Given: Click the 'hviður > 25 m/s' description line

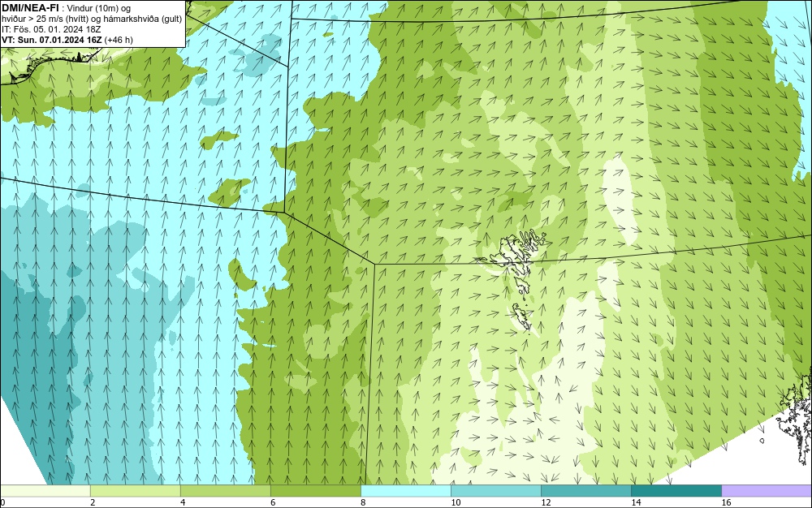Looking at the screenshot, I should pyautogui.click(x=92, y=19).
